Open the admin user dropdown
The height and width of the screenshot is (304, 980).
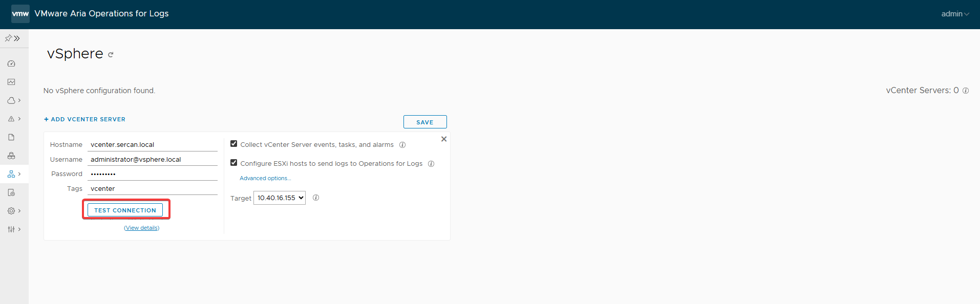pos(955,14)
